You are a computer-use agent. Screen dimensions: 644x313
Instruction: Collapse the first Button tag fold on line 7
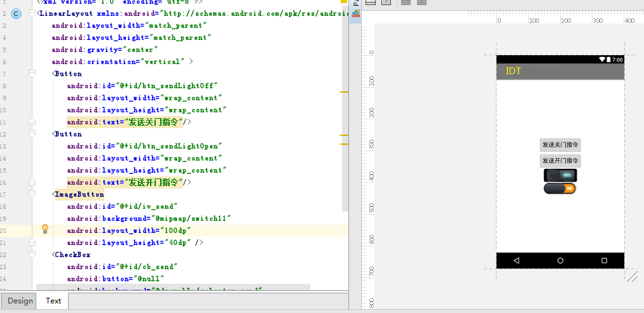click(32, 74)
